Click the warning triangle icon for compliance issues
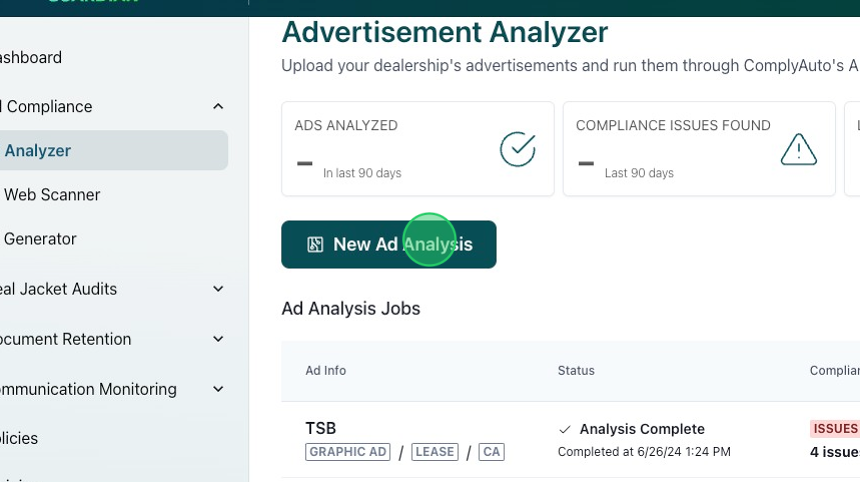Screen dimensions: 860x482 (x=798, y=149)
